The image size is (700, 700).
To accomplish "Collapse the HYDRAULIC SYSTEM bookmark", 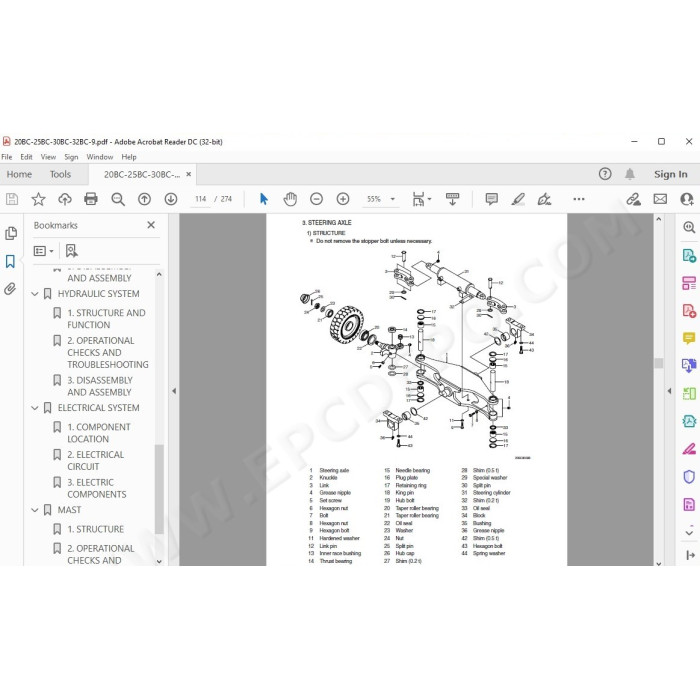I will coord(35,294).
